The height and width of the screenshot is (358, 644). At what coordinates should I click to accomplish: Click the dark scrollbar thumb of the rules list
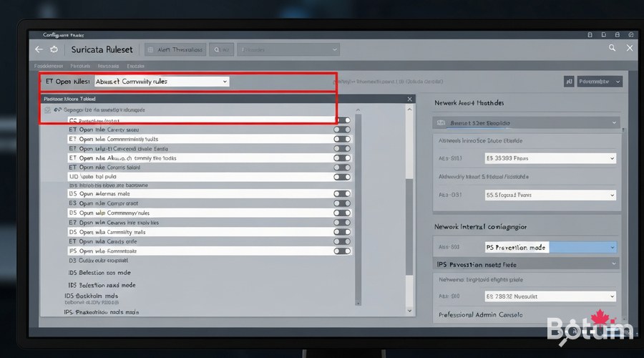pyautogui.click(x=409, y=227)
